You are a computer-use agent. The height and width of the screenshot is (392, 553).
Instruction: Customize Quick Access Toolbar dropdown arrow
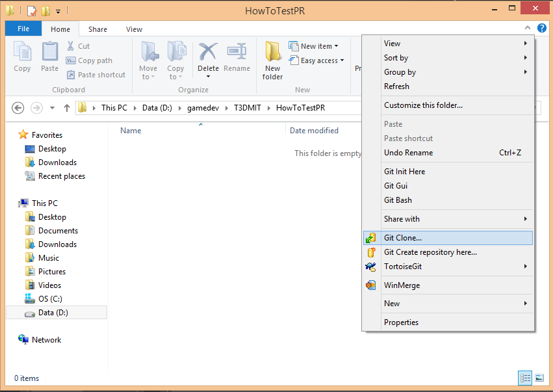click(58, 12)
